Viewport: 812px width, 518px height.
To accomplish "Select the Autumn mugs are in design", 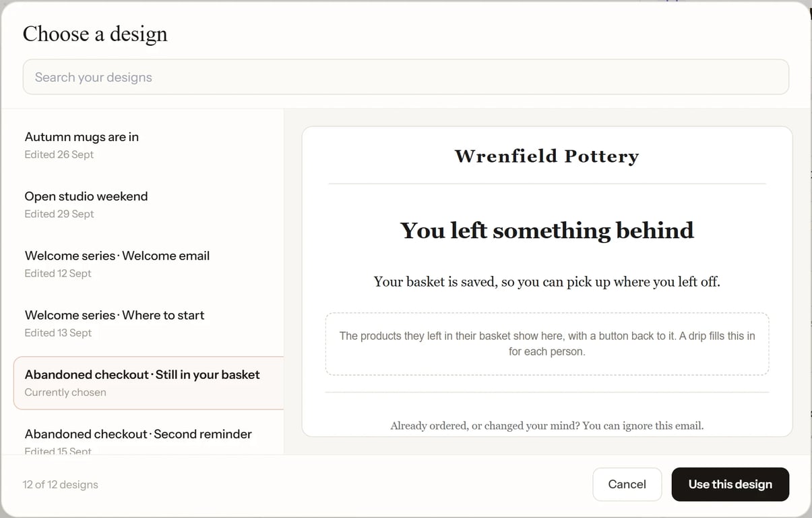I will coord(148,145).
